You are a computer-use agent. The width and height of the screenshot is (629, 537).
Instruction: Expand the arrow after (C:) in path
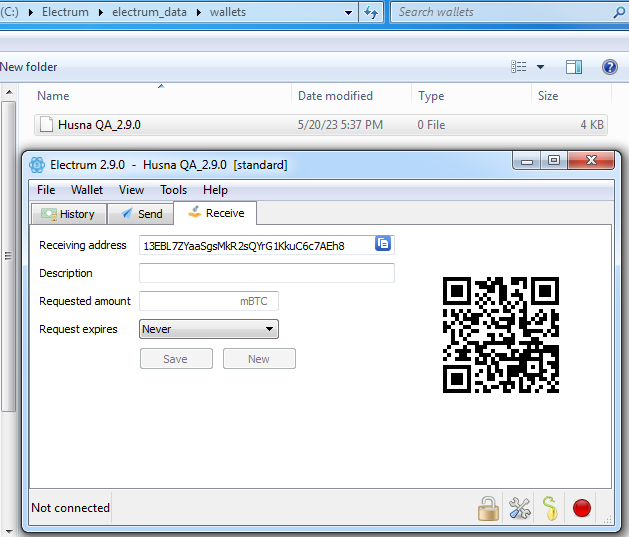tap(30, 12)
